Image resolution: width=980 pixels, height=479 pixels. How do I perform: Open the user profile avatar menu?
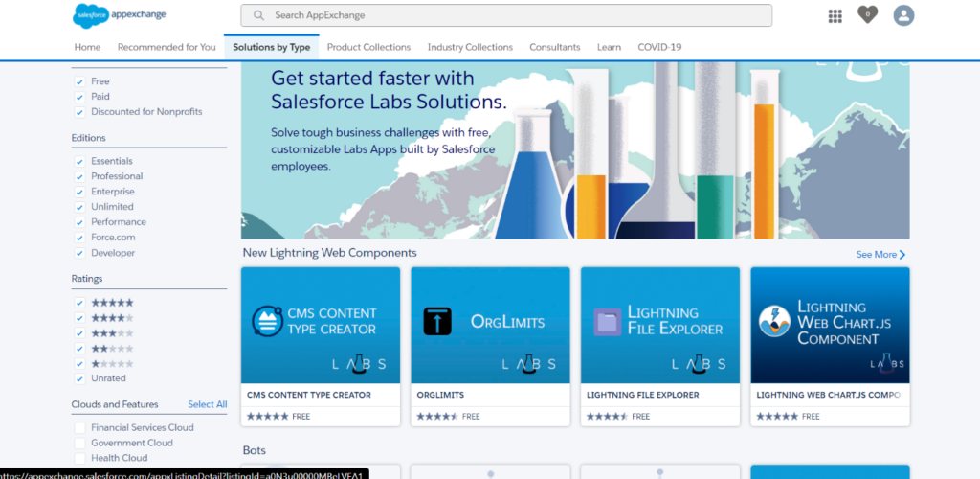[x=903, y=15]
